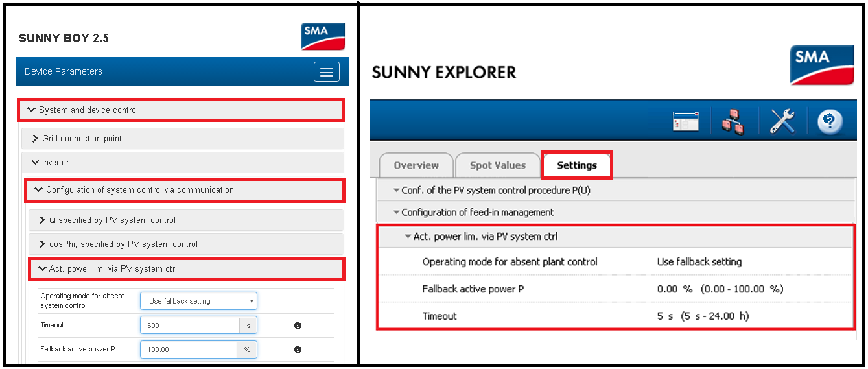The image size is (868, 369).
Task: Collapse the Inverter section
Action: click(182, 163)
